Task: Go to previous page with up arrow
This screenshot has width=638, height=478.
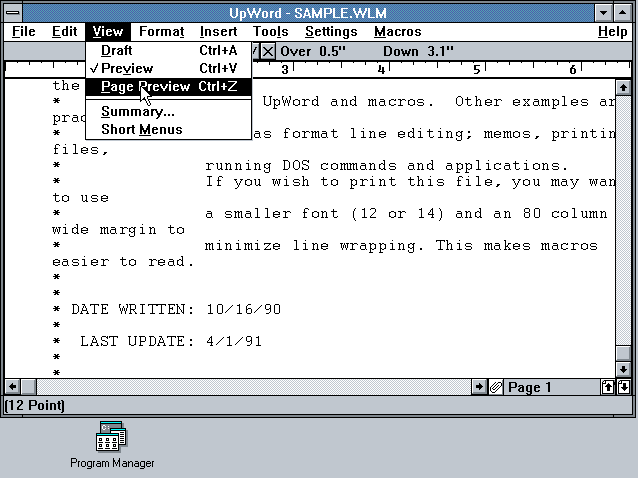Action: coord(607,387)
